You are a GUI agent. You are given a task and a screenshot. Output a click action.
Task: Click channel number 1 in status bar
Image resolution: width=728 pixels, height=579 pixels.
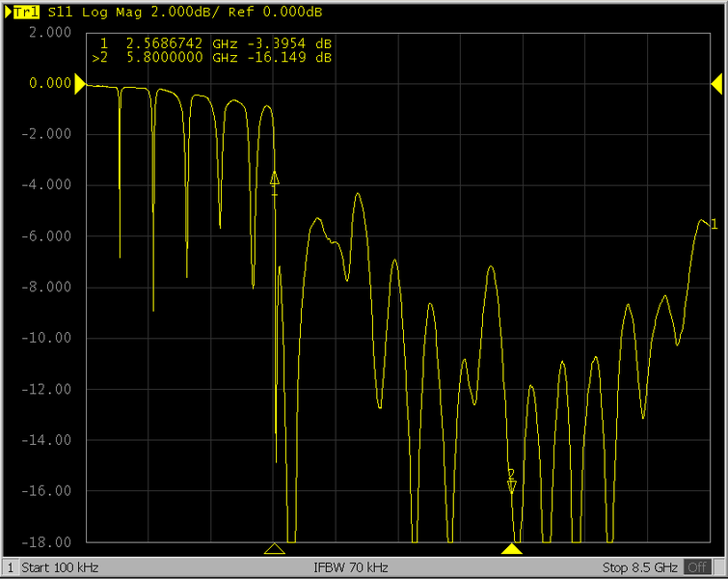coord(12,566)
